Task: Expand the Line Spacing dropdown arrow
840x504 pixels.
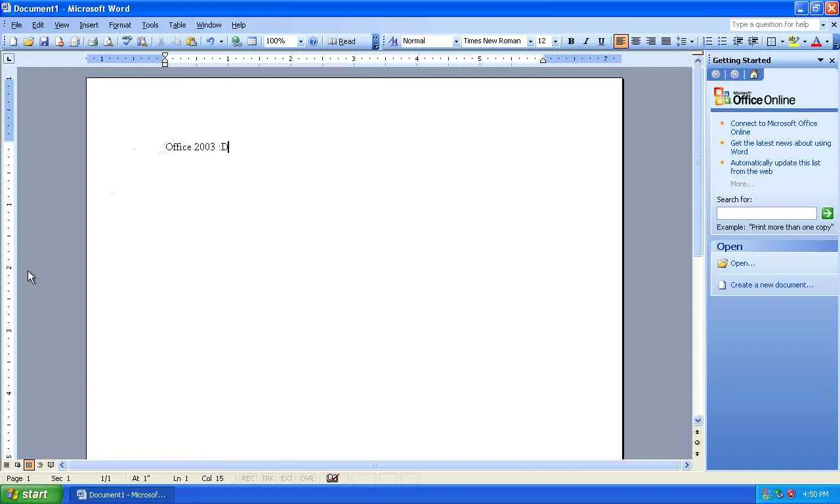Action: pyautogui.click(x=692, y=41)
